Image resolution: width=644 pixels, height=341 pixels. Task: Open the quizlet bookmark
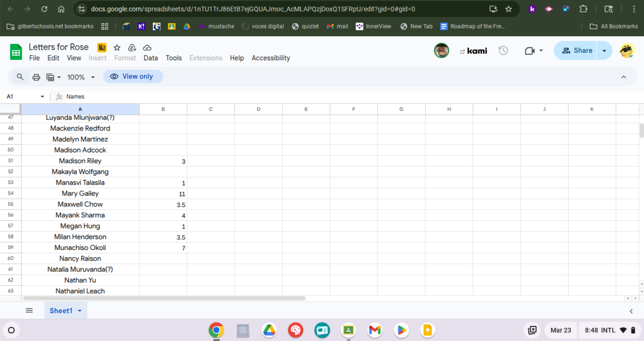(x=305, y=26)
